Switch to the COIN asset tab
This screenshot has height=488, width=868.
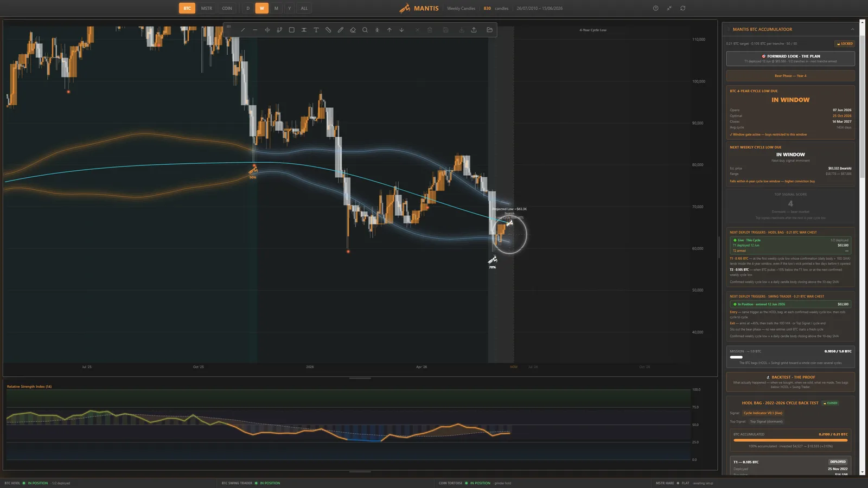coord(227,8)
